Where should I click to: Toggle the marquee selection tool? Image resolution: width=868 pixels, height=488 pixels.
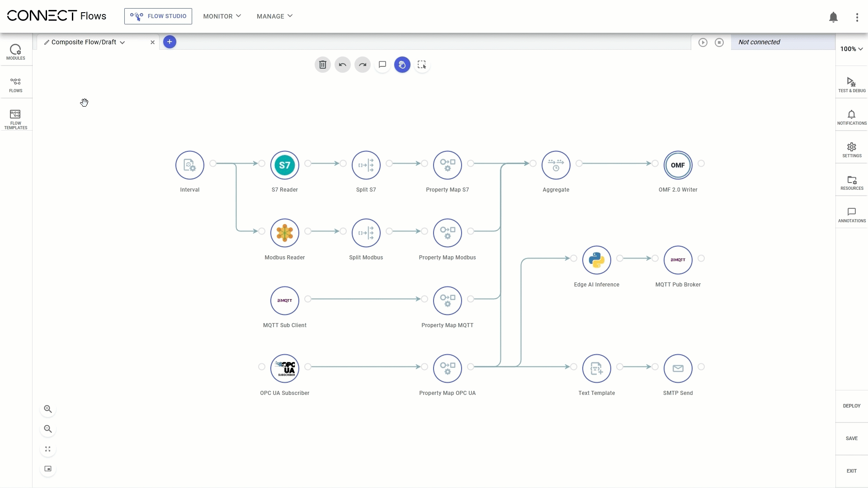point(422,65)
